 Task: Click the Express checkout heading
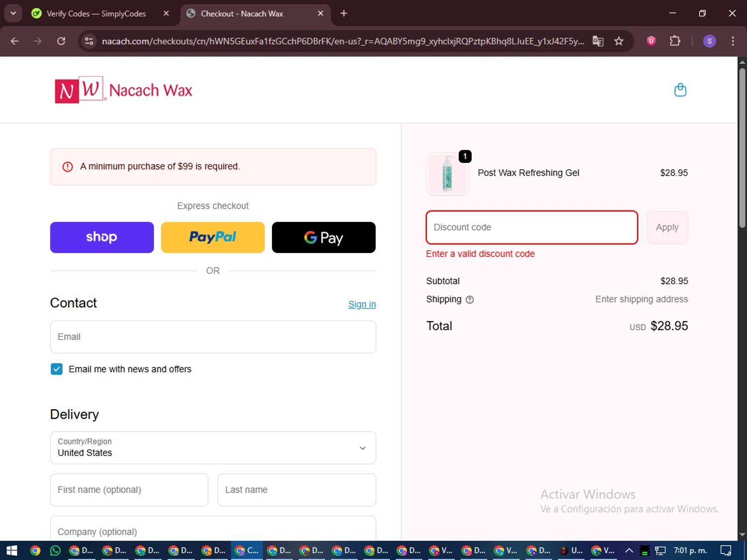coord(213,206)
